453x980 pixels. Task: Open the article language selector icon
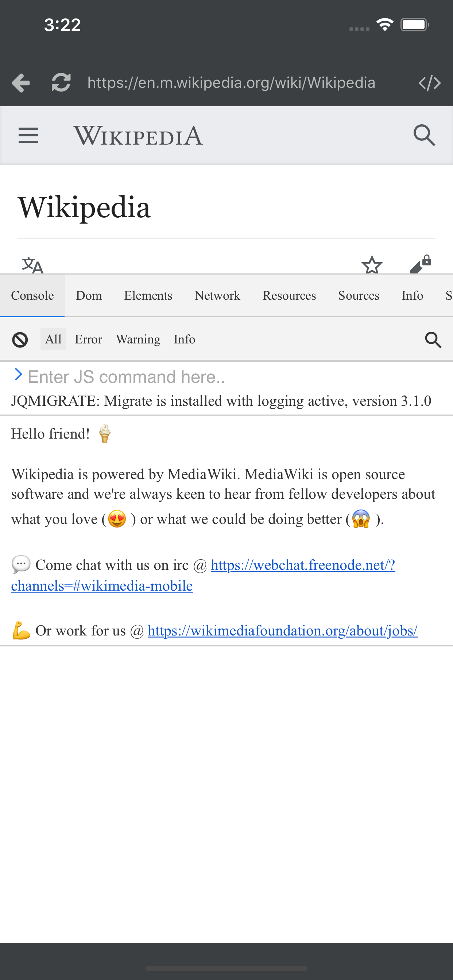(32, 265)
